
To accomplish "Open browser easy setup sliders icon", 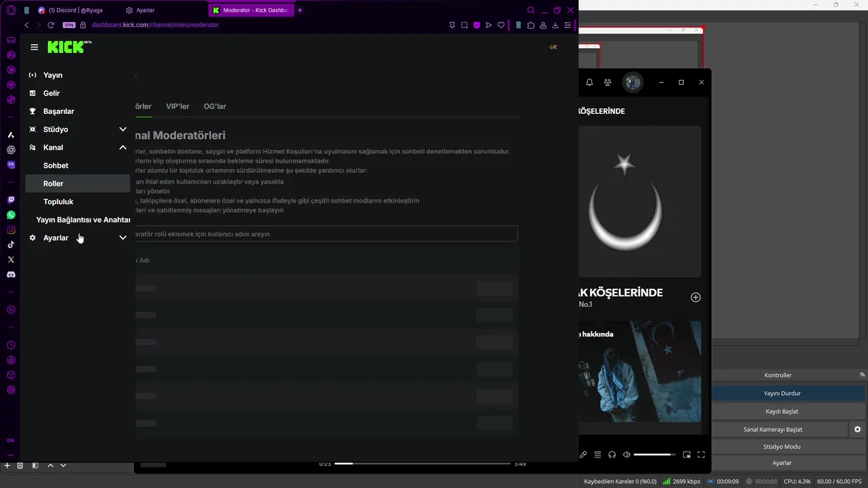I will 568,25.
